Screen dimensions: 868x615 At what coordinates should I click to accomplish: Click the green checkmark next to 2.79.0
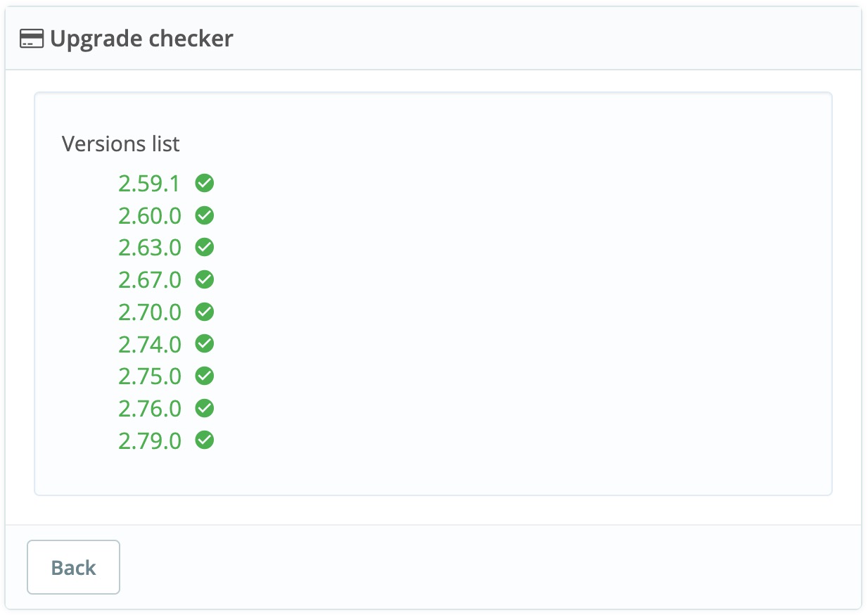(x=205, y=440)
